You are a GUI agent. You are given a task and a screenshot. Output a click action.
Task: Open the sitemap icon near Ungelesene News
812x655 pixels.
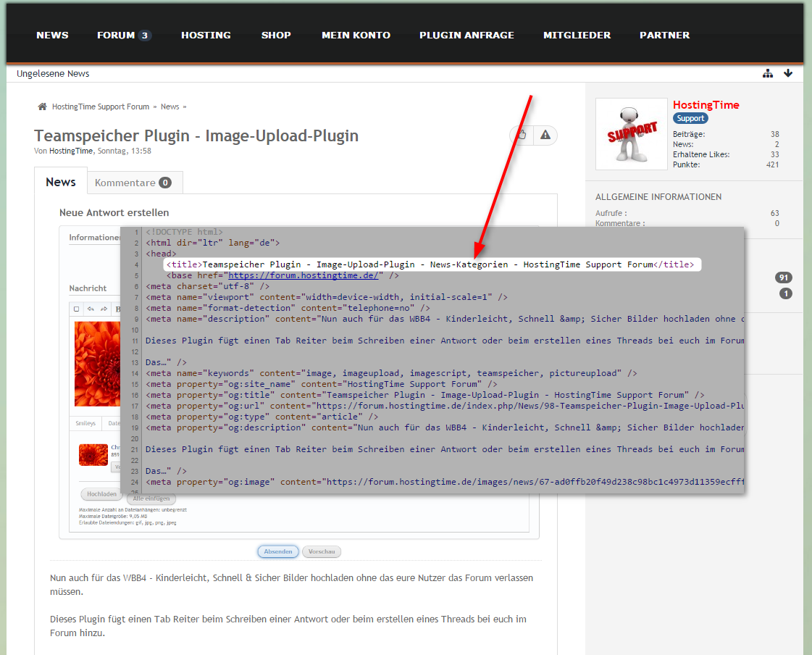click(768, 74)
